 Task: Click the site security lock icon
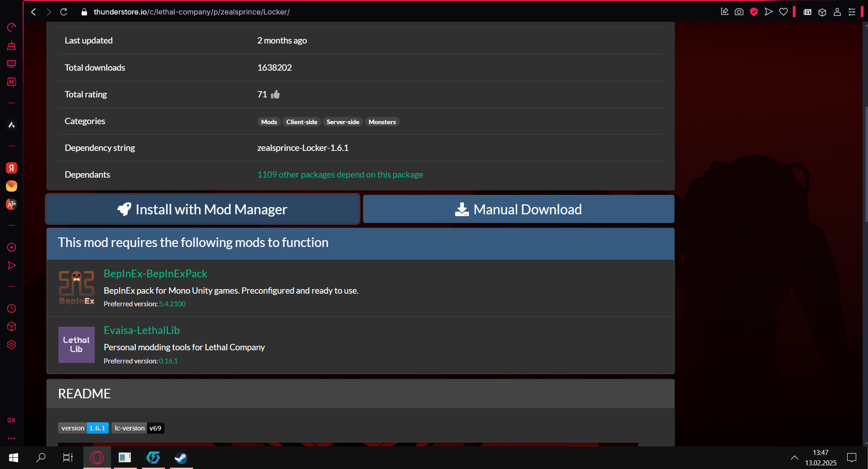84,12
